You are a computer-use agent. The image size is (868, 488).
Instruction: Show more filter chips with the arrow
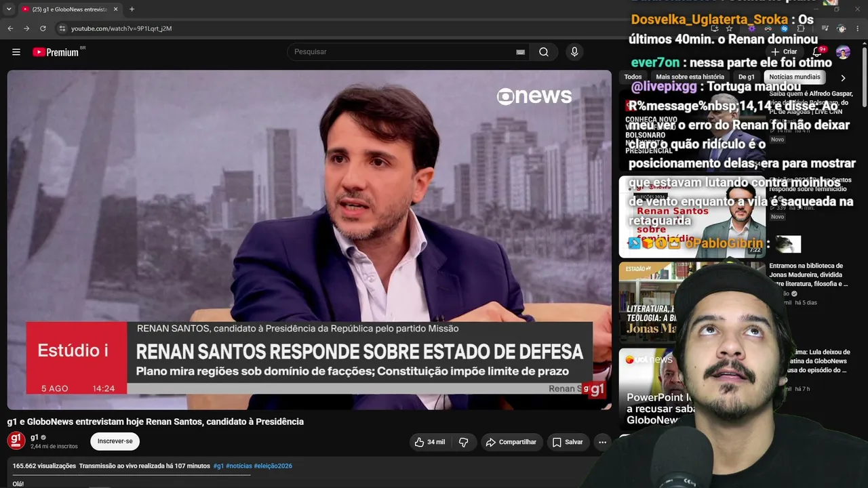tap(843, 78)
